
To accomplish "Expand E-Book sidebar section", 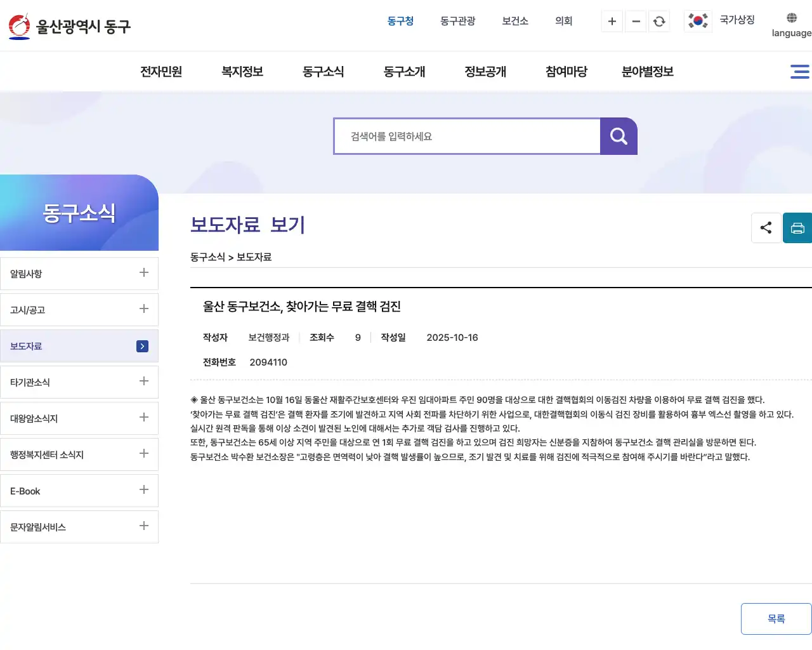I will (x=144, y=489).
